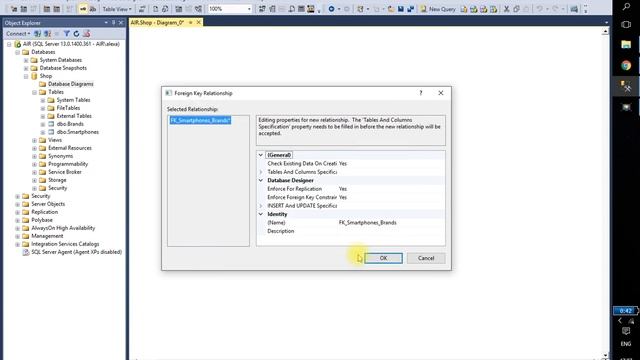Close the AIR.Shop - Diagram_0 tab
Image resolution: width=640 pixels, height=360 pixels.
pos(199,22)
